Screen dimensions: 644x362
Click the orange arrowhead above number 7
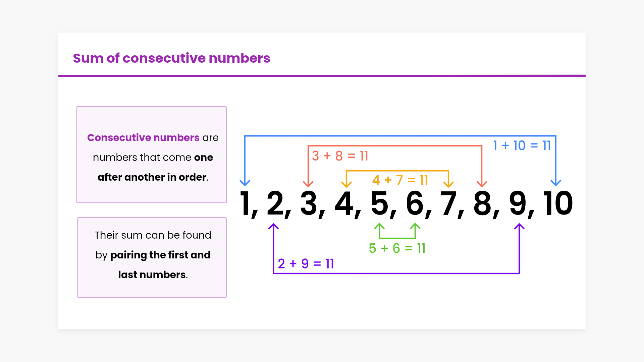pos(448,184)
